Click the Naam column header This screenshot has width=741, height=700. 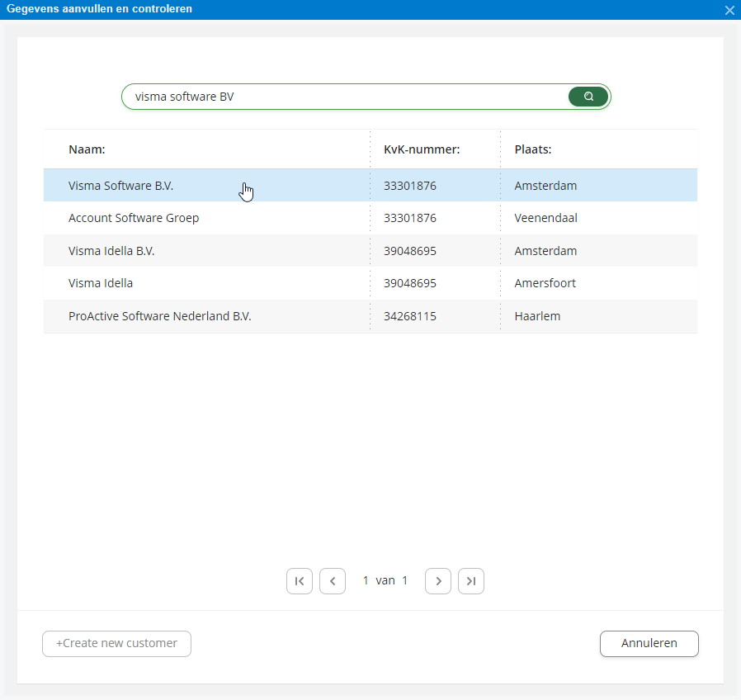click(x=87, y=149)
